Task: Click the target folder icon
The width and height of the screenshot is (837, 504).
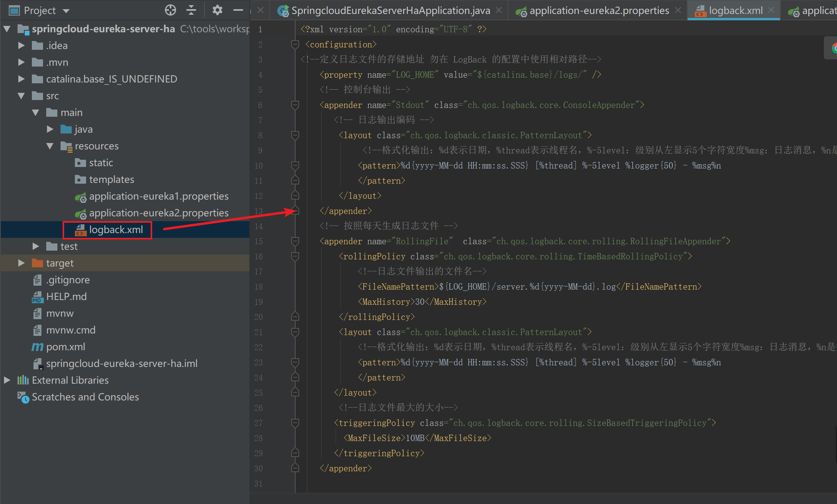Action: 37,263
